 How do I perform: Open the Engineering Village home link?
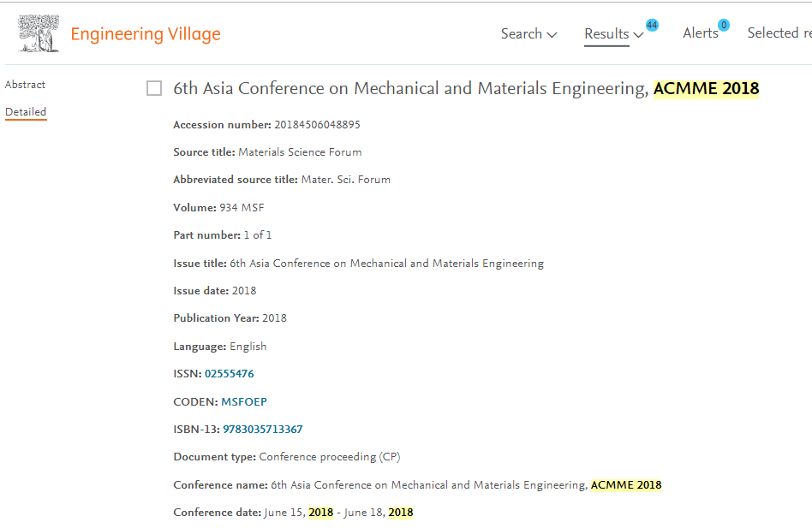[x=146, y=34]
